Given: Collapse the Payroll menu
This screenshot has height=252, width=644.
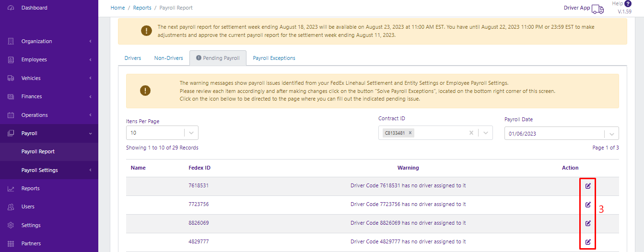Looking at the screenshot, I should [x=91, y=133].
